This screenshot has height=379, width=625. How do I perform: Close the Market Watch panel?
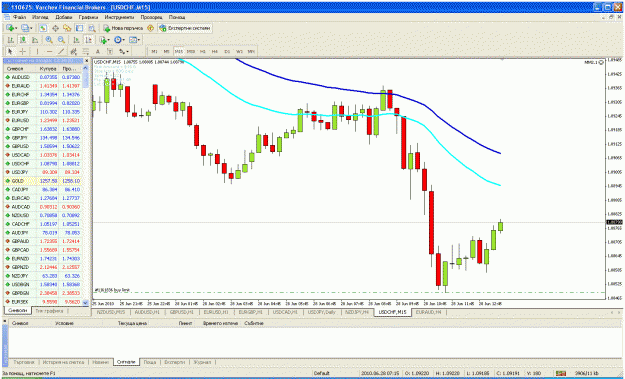[87, 61]
